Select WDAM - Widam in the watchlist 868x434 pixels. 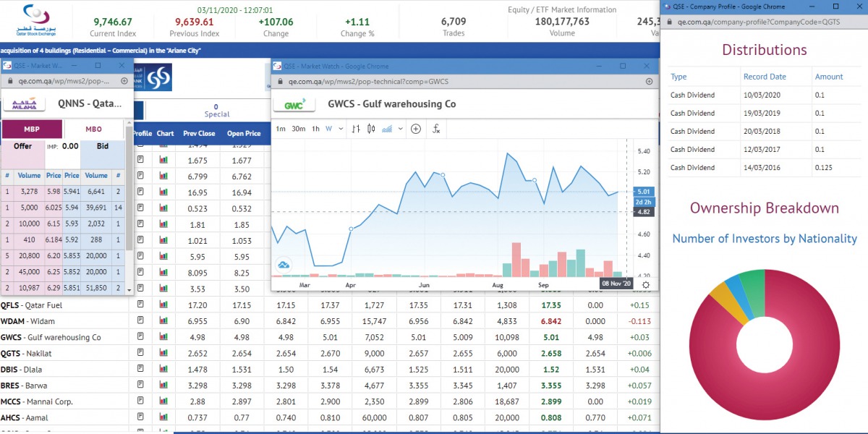(x=43, y=320)
